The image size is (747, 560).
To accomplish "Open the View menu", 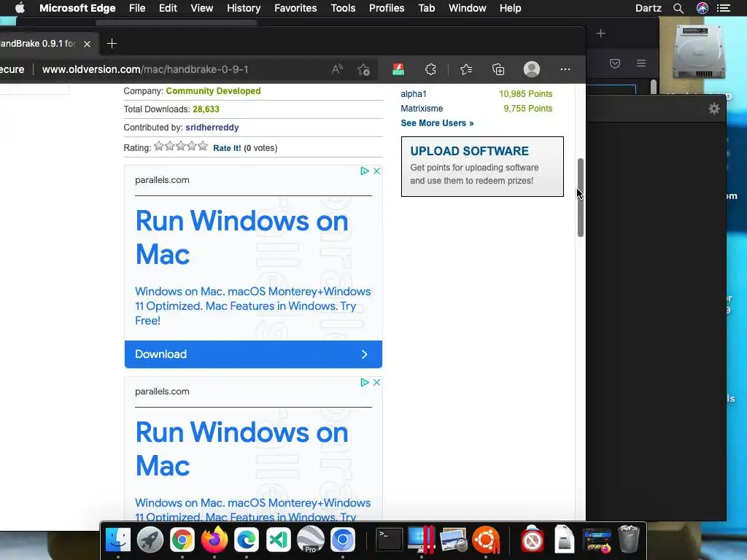I will coord(202,8).
